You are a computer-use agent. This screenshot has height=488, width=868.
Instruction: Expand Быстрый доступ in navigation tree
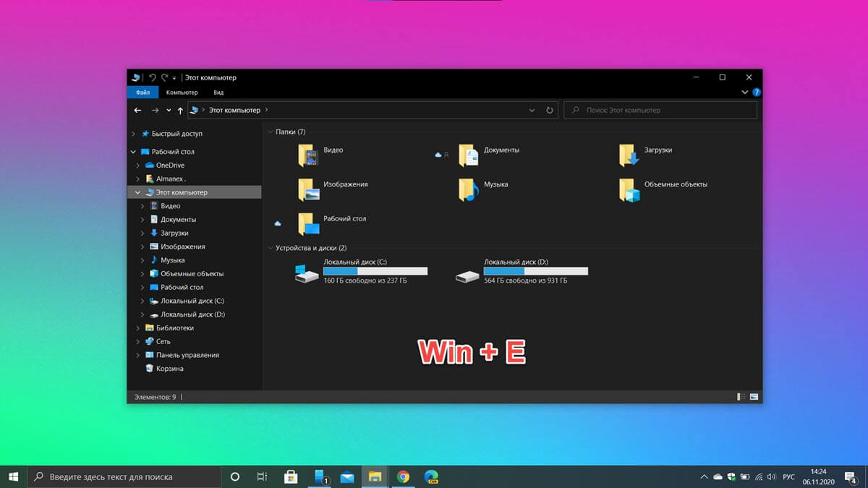coord(133,134)
